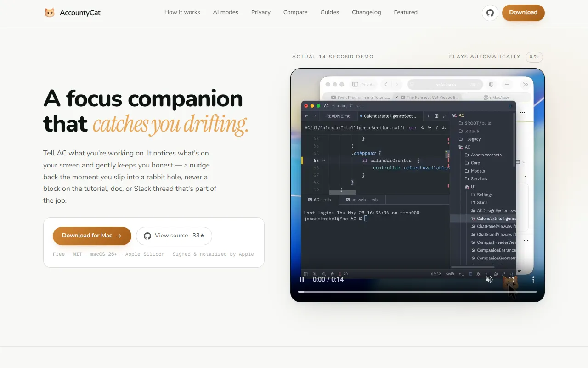
Task: Click the reddit.com address bar in the demo's Safari
Action: (x=446, y=85)
